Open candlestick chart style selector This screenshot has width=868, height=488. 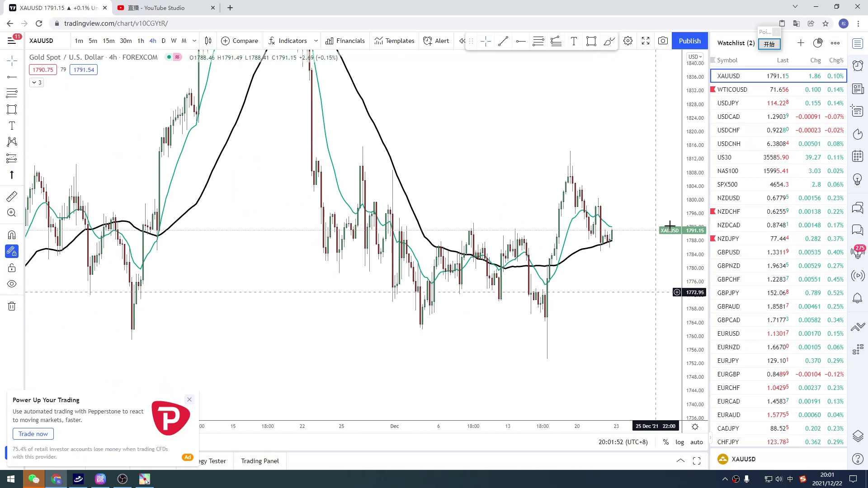[208, 41]
